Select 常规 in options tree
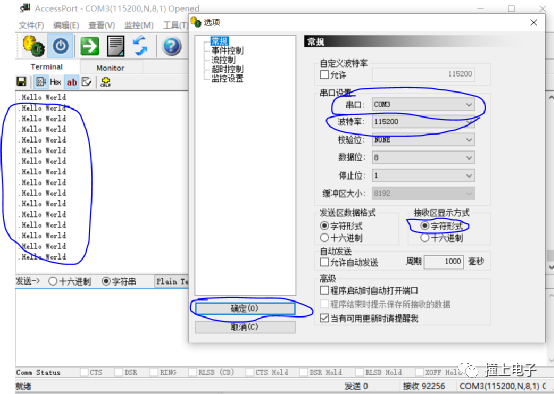This screenshot has width=554, height=394. coord(220,41)
